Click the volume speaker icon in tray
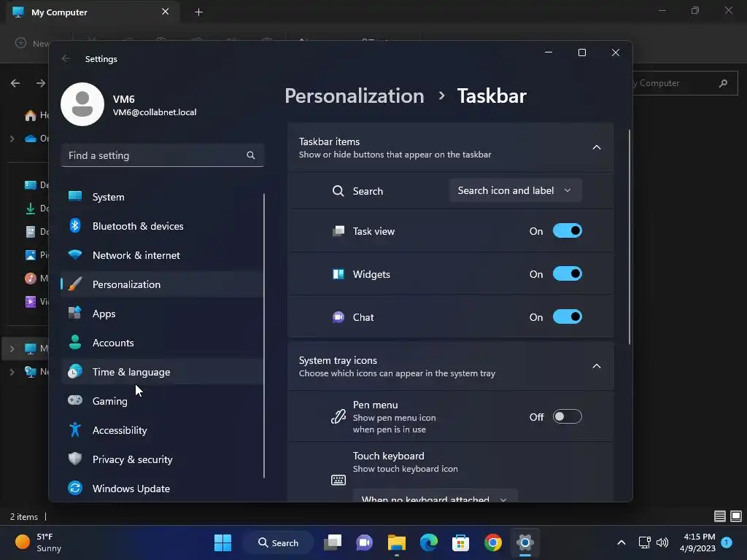Viewport: 747px width, 560px height. click(662, 542)
